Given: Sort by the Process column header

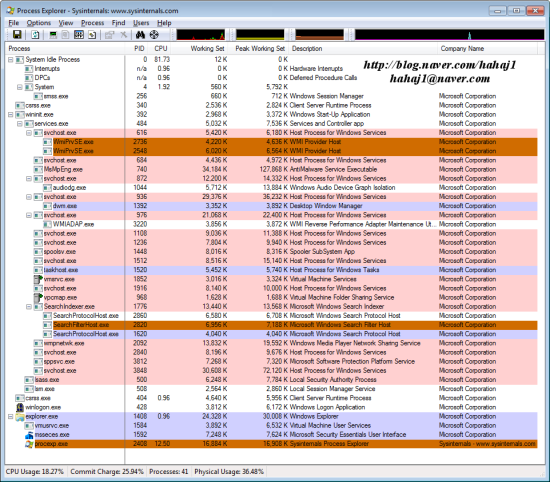Looking at the screenshot, I should click(65, 49).
